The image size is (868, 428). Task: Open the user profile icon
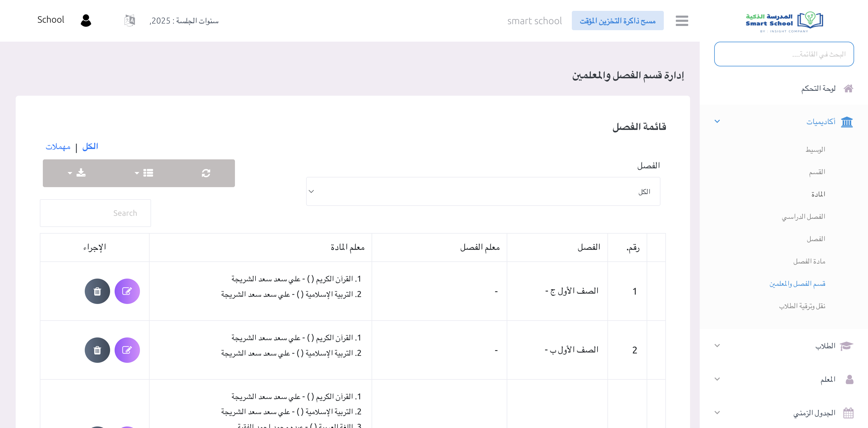click(x=86, y=21)
